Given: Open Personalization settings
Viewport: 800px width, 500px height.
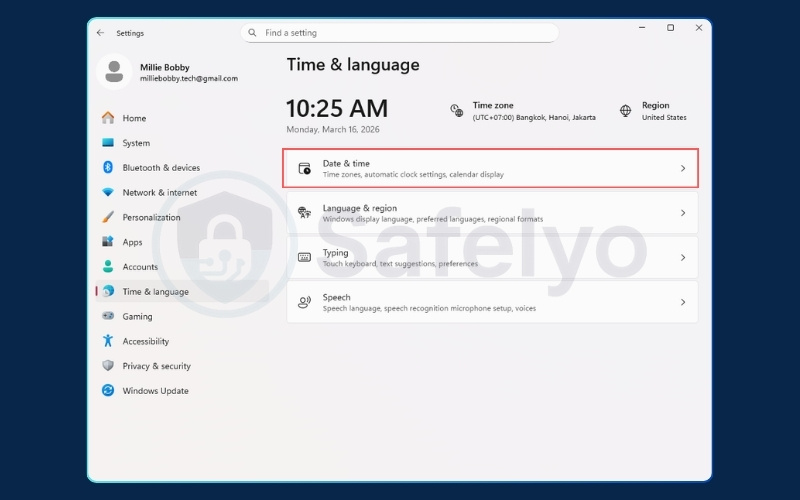Looking at the screenshot, I should point(182,217).
